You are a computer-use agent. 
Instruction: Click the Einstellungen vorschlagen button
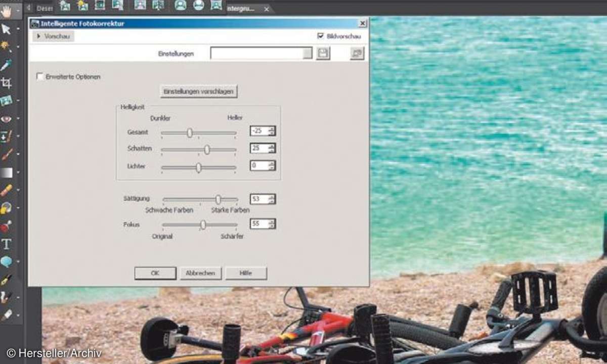[199, 91]
